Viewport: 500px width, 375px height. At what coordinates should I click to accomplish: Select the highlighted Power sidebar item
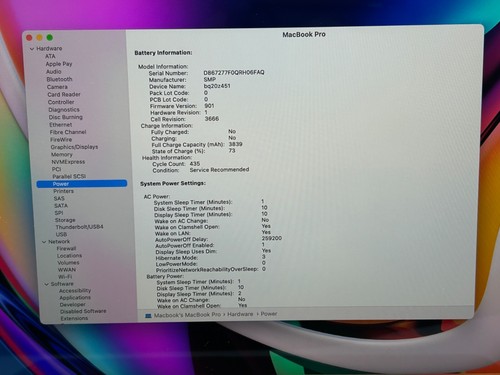(x=82, y=184)
